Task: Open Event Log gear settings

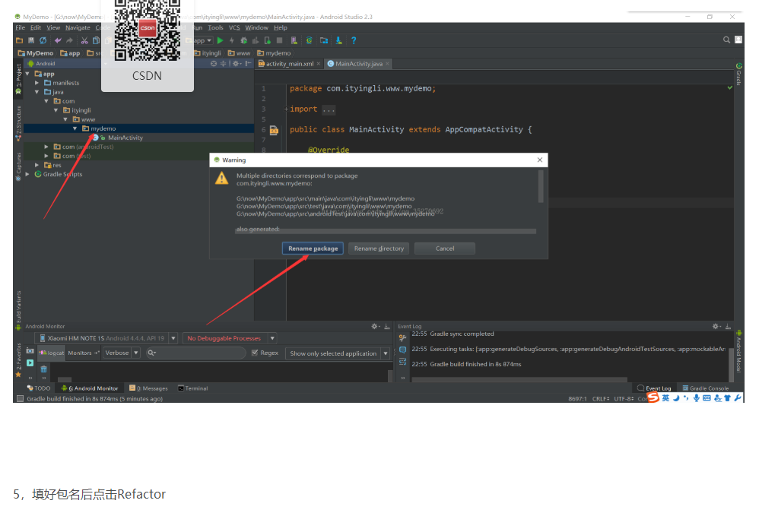Action: [x=716, y=327]
